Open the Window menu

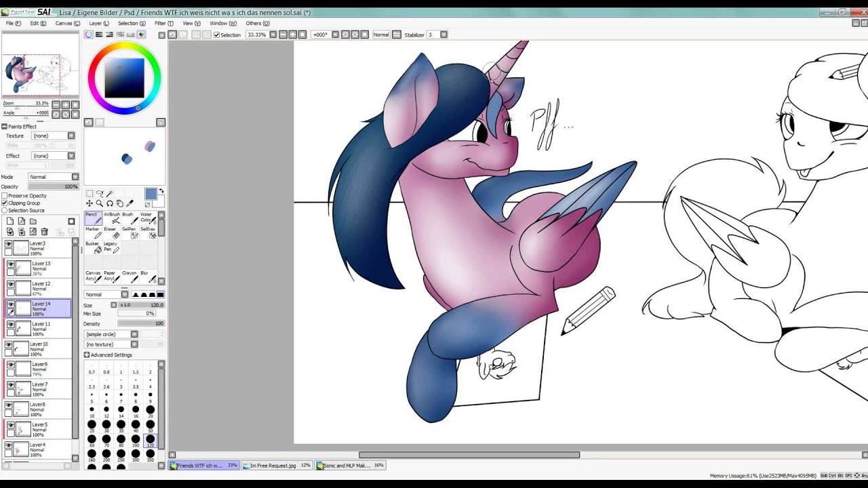pos(223,23)
